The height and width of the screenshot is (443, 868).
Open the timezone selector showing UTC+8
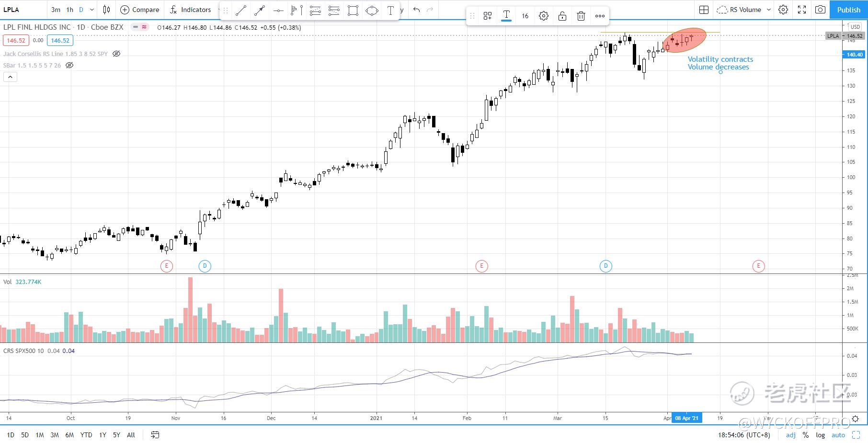pos(745,435)
